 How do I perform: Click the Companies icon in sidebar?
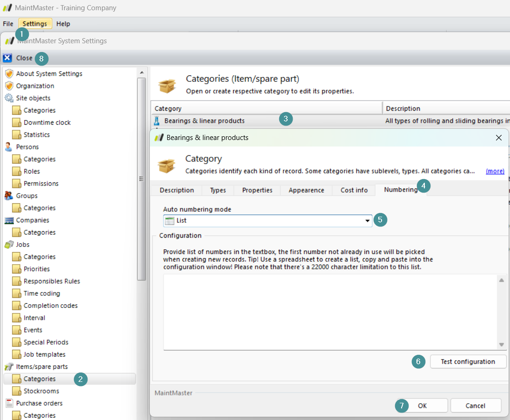9,220
